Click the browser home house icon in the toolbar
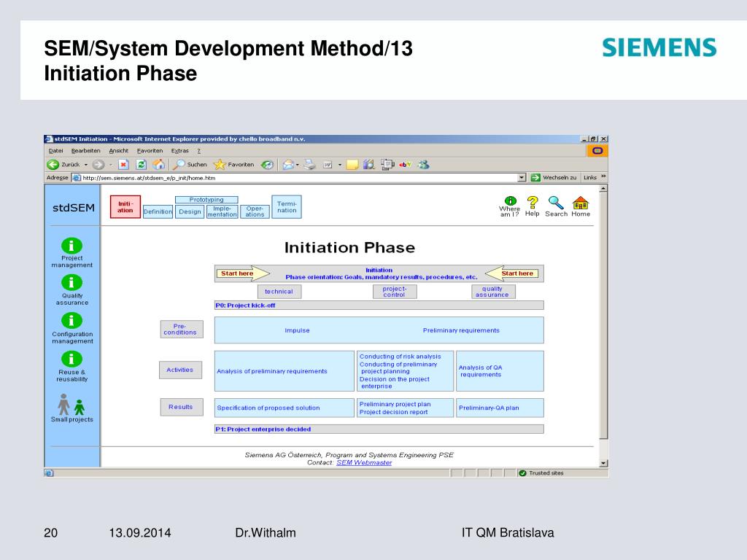This screenshot has width=747, height=560. [158, 165]
